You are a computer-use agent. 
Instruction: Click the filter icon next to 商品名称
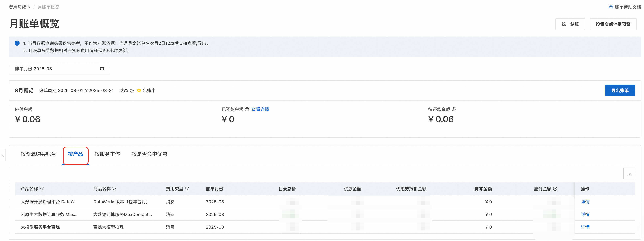(114, 189)
